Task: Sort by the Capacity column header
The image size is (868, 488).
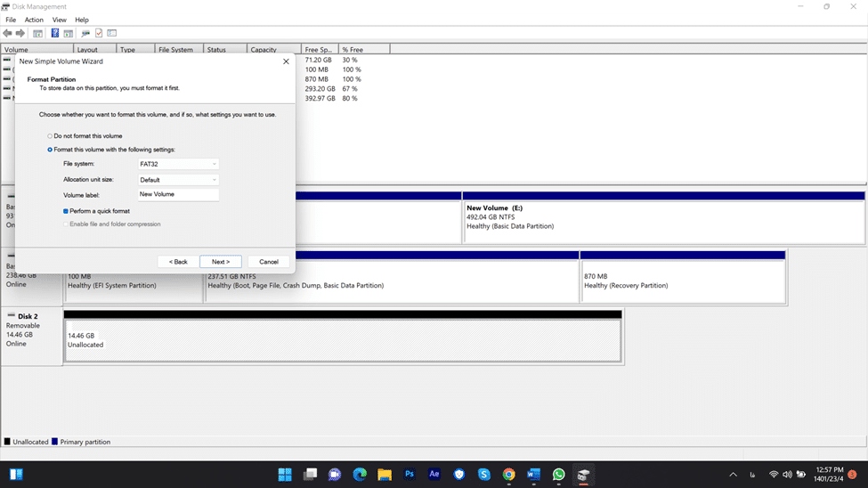Action: pyautogui.click(x=273, y=49)
